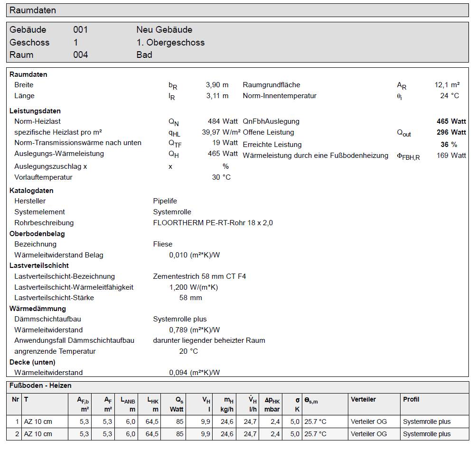Select 'Systemrolle plus' in table row 2

(427, 434)
